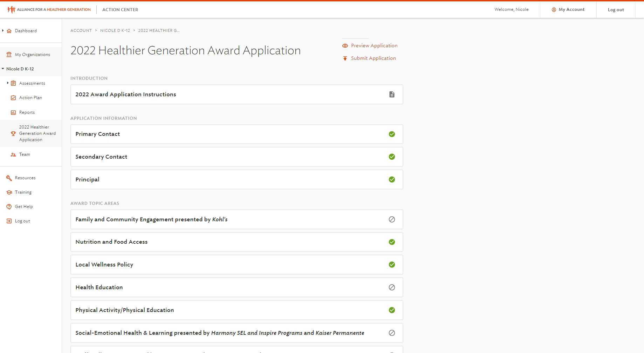Click the completed check on Local Wellness Policy
The image size is (644, 353).
pyautogui.click(x=392, y=264)
